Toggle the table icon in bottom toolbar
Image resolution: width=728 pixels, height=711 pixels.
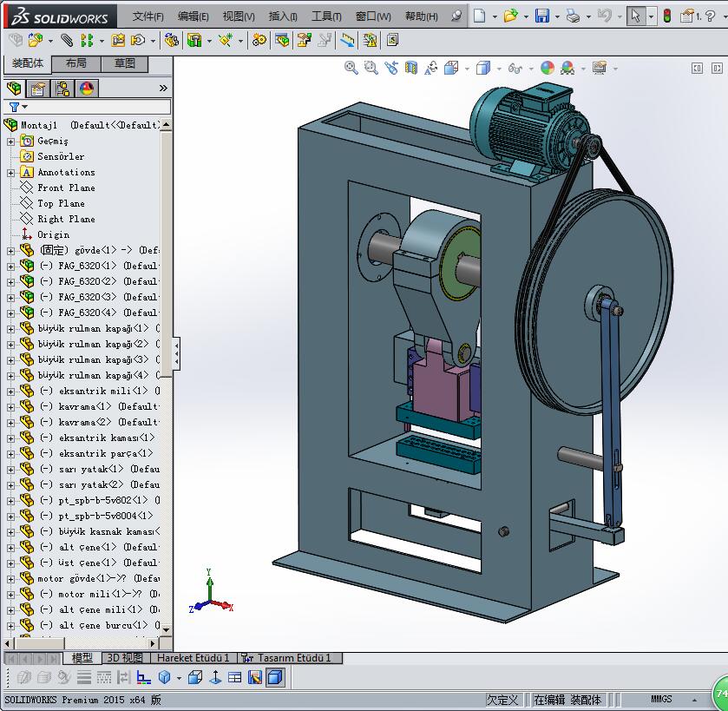(235, 677)
